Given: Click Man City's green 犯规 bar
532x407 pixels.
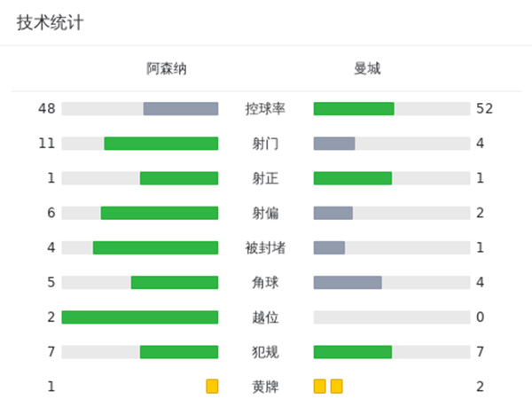Looking at the screenshot, I should tap(353, 352).
